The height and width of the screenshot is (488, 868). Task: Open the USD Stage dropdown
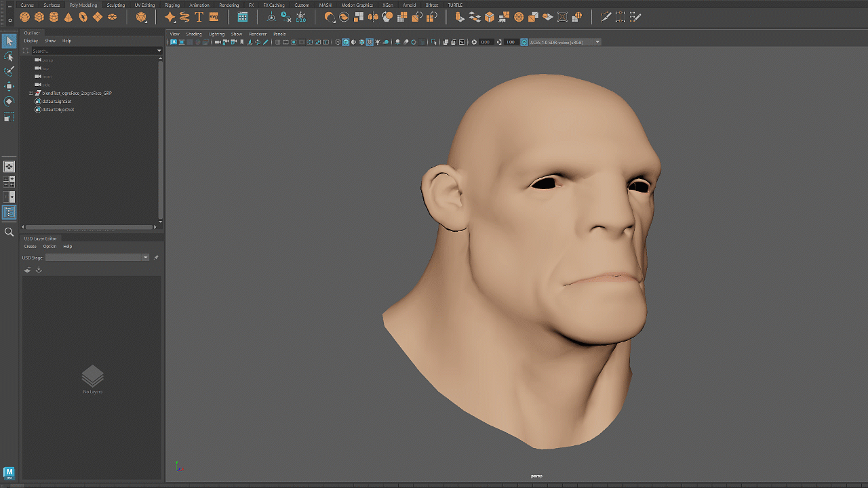(146, 257)
